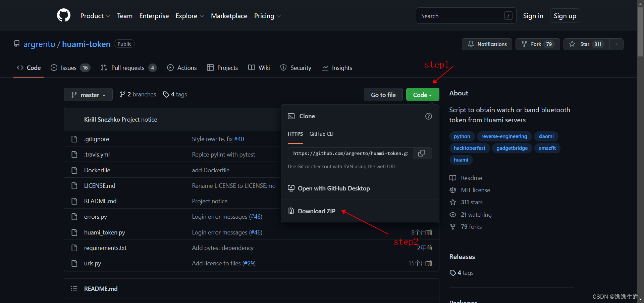644x303 pixels.
Task: Click the scale icon beside MIT license
Action: 453,190
